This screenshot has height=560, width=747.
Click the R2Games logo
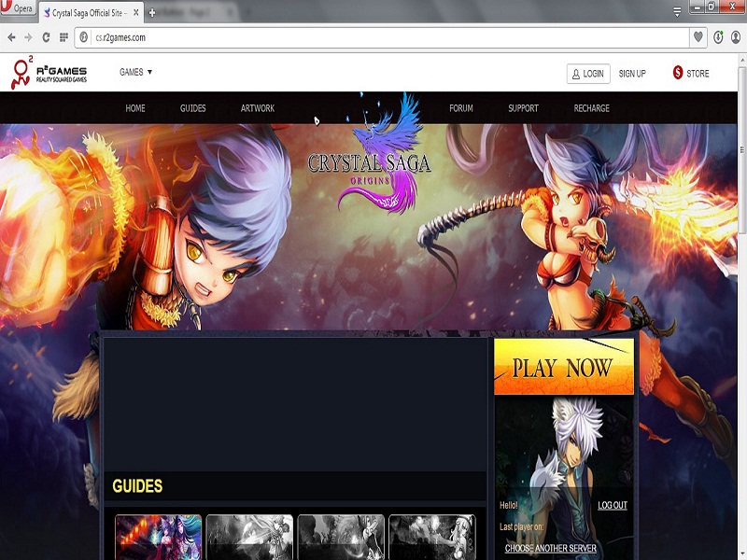click(49, 74)
